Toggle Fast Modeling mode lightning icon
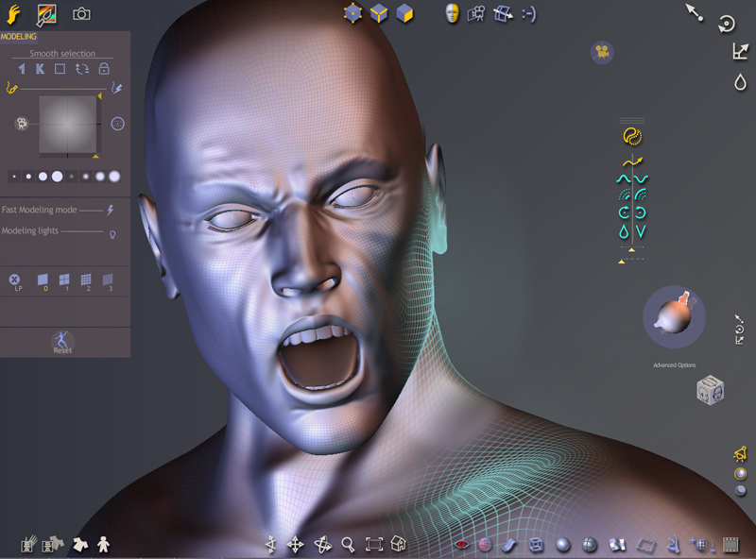756x559 pixels. pos(111,210)
